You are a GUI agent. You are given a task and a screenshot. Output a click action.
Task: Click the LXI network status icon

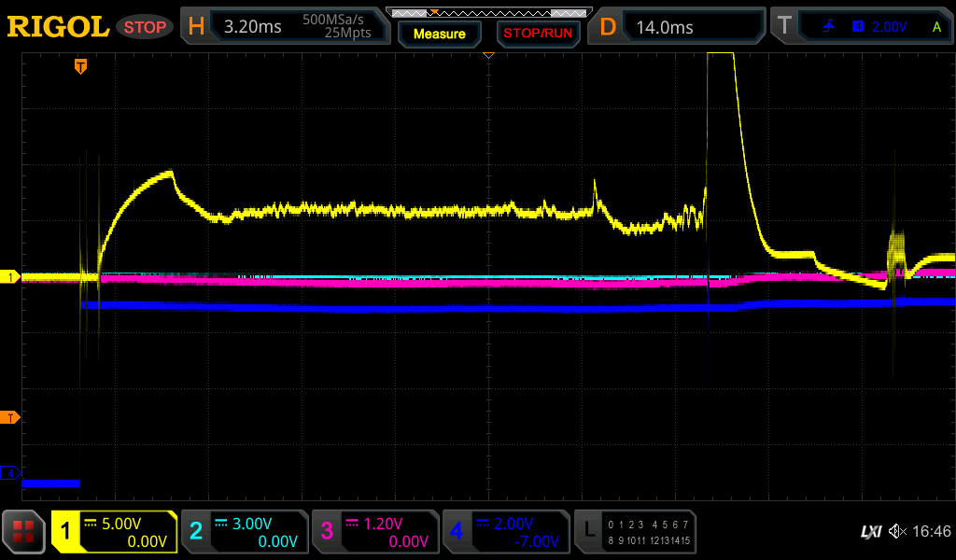[x=870, y=531]
